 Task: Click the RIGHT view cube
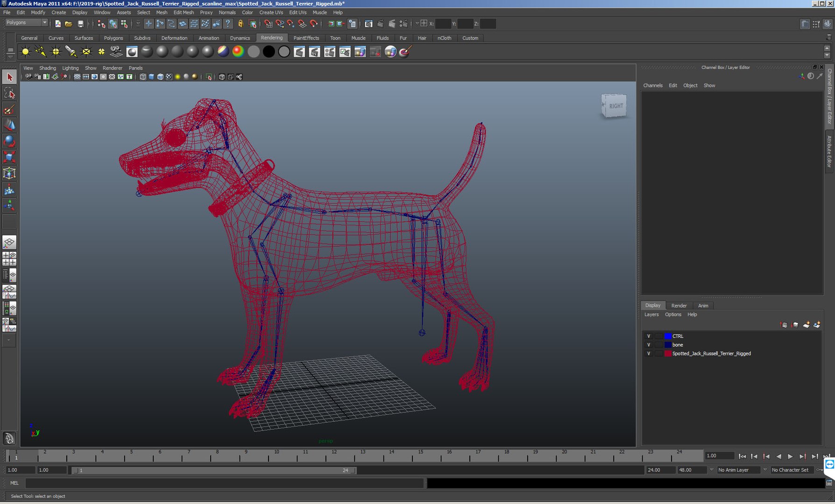(x=614, y=106)
